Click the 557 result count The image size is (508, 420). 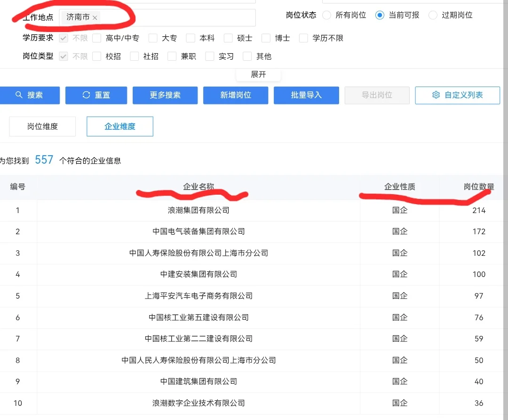(44, 159)
